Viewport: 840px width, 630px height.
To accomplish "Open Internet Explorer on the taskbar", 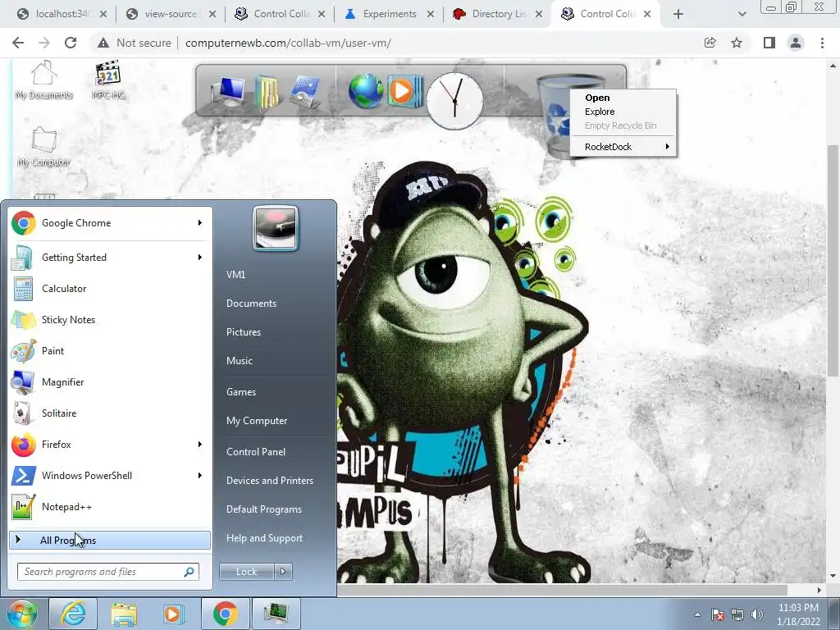I will click(x=73, y=614).
